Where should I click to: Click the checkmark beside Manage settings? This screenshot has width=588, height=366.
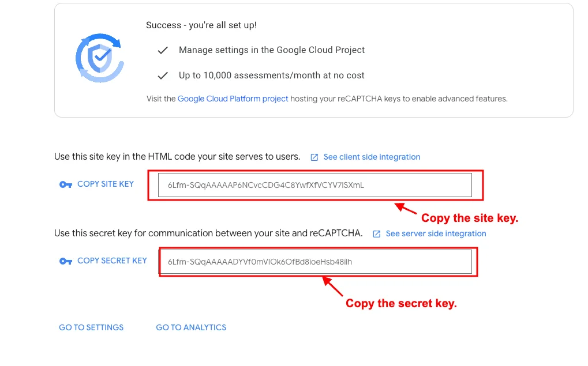click(163, 50)
